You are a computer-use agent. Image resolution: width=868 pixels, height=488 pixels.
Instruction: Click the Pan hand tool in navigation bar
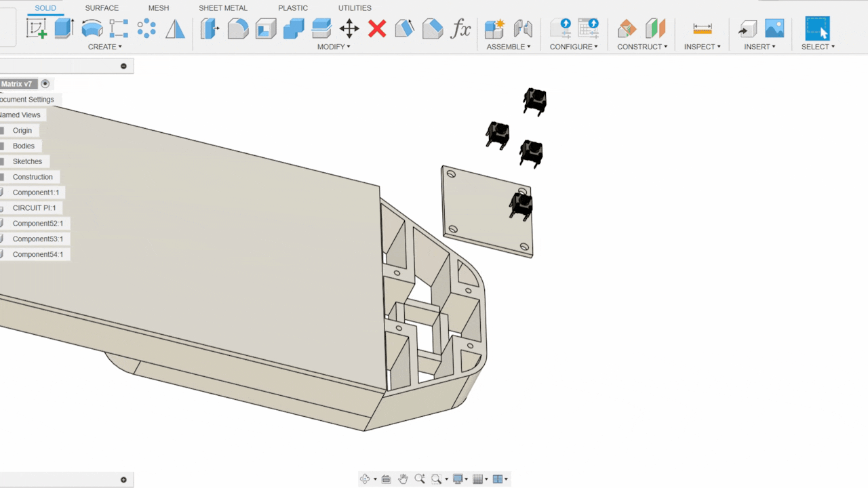(x=403, y=479)
